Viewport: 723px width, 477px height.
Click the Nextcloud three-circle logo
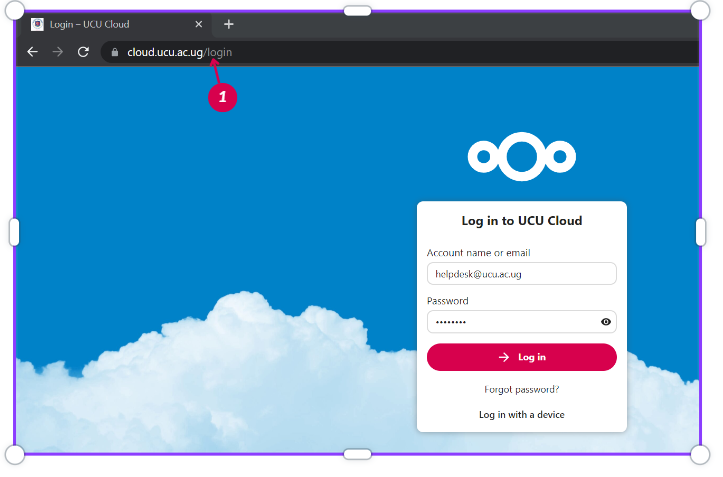pos(522,156)
